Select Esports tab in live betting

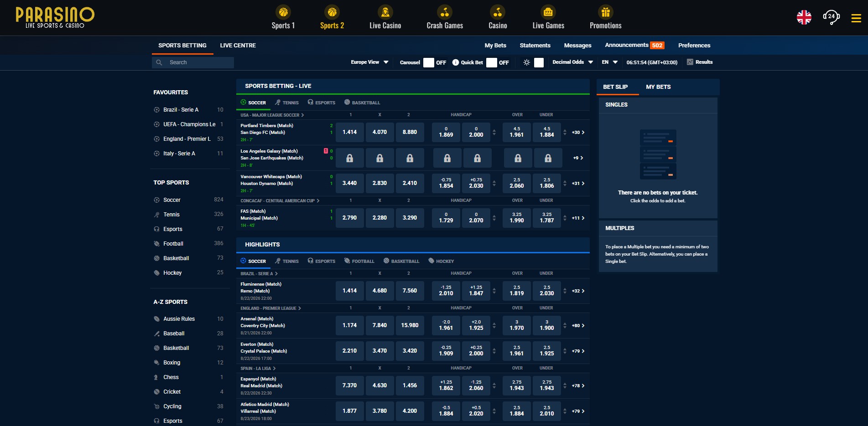[x=322, y=103]
